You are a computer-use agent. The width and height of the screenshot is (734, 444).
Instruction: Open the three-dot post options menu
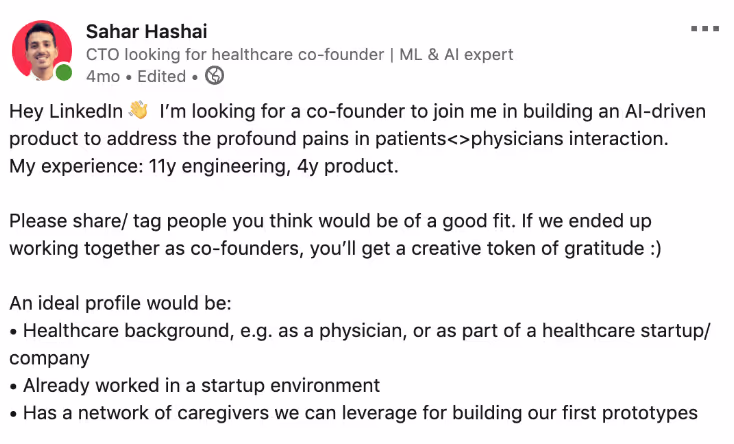click(x=705, y=29)
